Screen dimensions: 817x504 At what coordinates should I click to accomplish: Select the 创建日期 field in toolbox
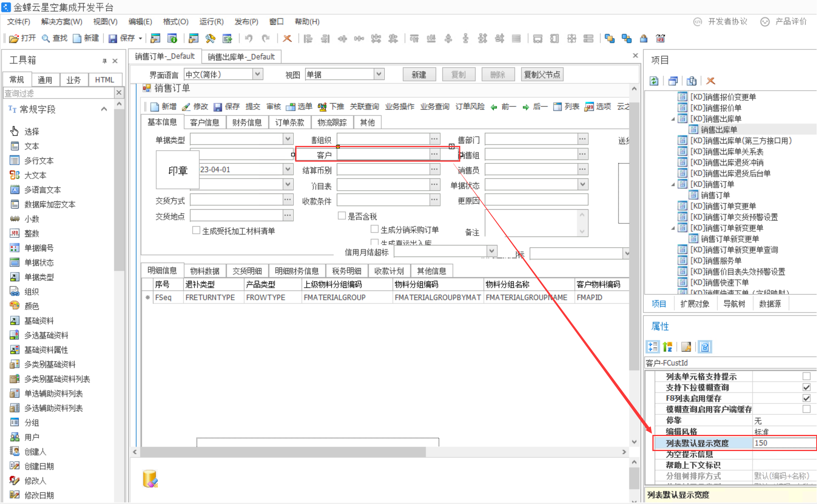pyautogui.click(x=32, y=466)
